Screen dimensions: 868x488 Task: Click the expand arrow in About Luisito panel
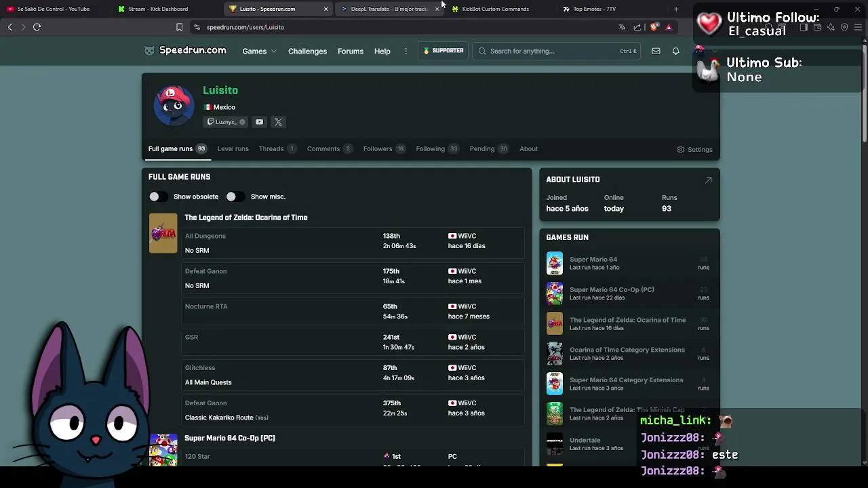pyautogui.click(x=709, y=180)
